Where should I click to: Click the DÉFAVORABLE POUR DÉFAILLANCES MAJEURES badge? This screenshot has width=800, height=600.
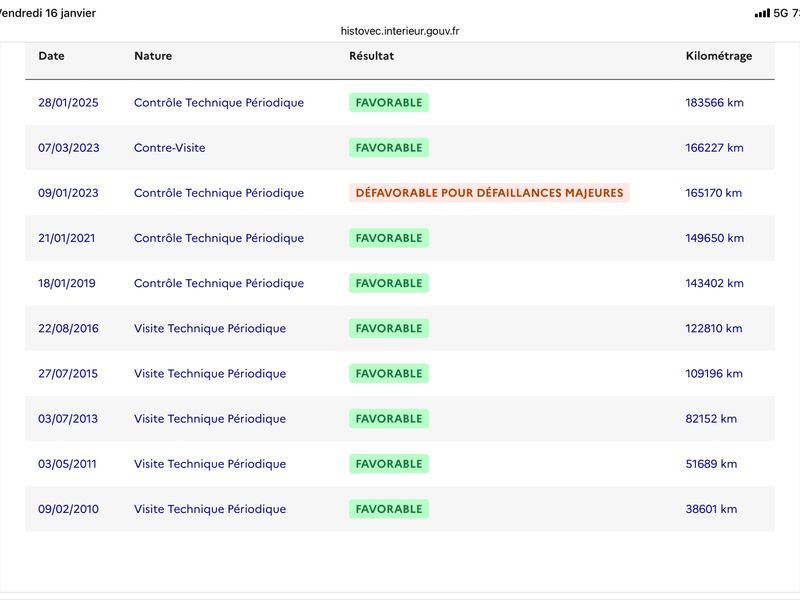coord(489,193)
